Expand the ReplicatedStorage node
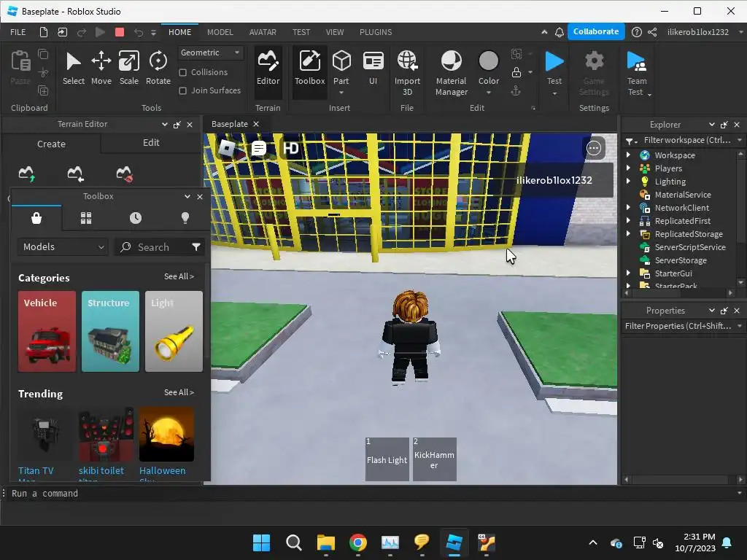Viewport: 747px width, 560px height. pyautogui.click(x=628, y=234)
